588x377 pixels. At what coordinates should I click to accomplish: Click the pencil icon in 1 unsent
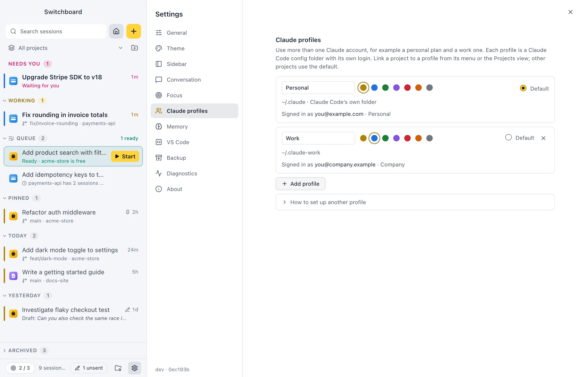coord(78,368)
